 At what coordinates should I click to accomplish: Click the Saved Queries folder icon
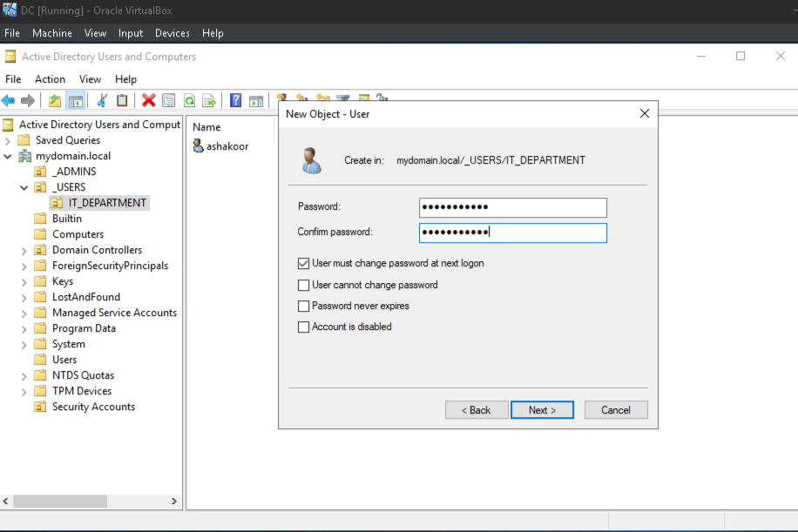click(24, 140)
